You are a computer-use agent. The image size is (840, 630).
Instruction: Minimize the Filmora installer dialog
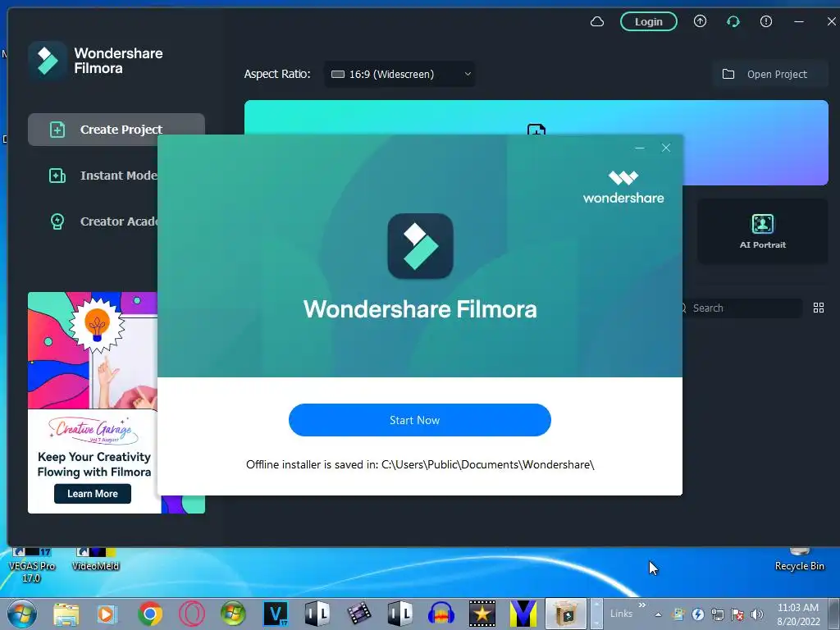(640, 148)
